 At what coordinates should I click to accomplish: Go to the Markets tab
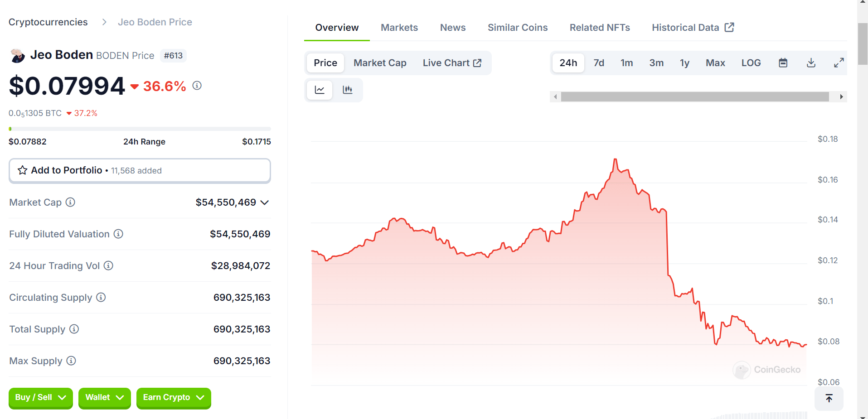pyautogui.click(x=399, y=28)
